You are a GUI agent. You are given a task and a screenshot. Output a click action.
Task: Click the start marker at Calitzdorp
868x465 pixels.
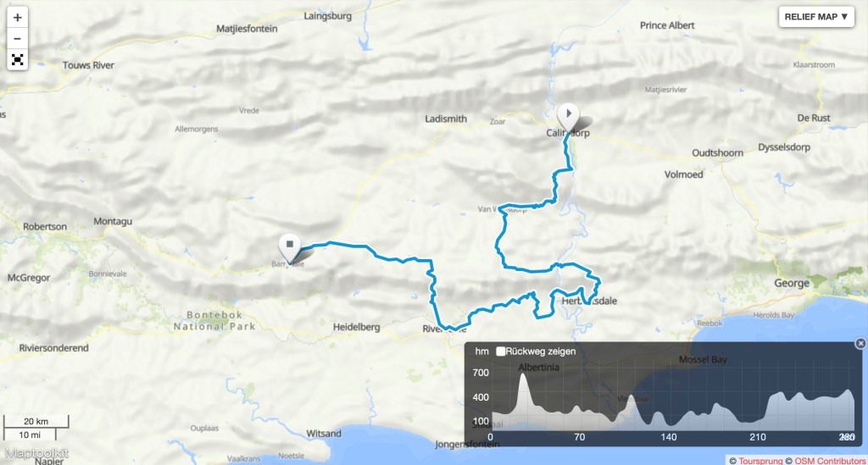[x=568, y=117]
